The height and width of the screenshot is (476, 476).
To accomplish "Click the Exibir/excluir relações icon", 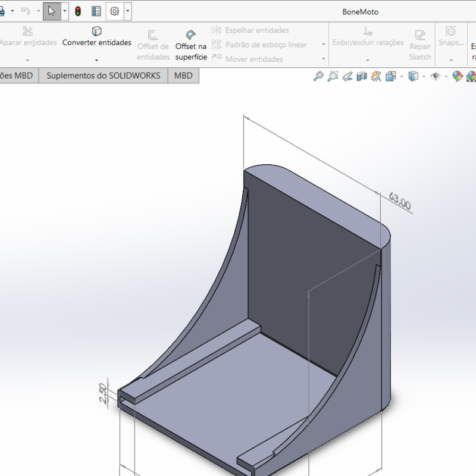I will [x=368, y=31].
